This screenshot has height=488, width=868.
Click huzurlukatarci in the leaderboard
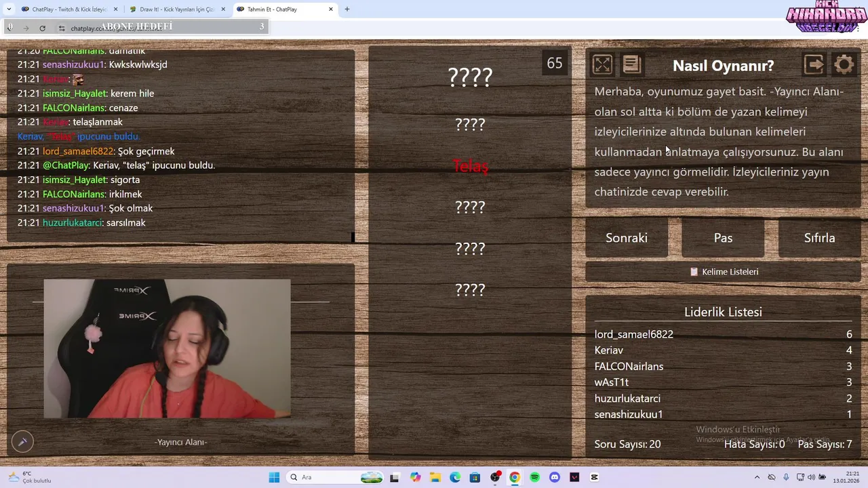coord(627,399)
